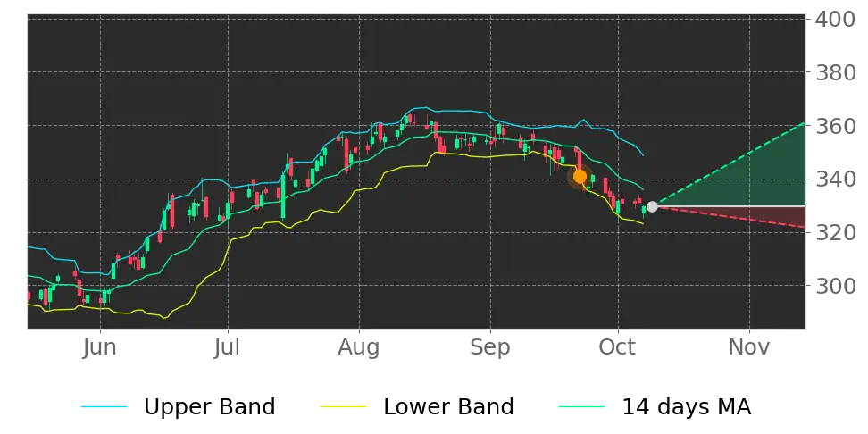The height and width of the screenshot is (434, 868).
Task: Click the yellow Lower Band legend line
Action: (343, 407)
